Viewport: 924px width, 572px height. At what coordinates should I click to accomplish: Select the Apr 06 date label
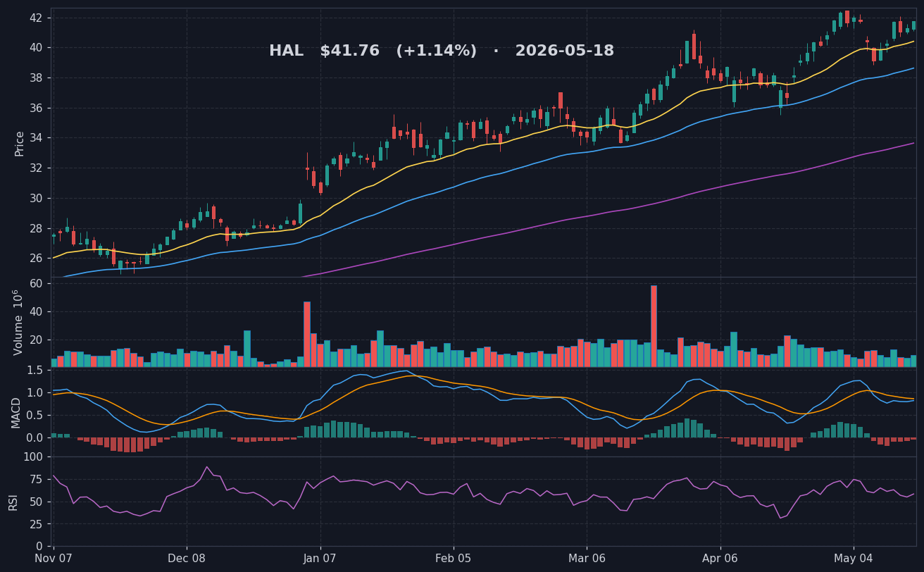coord(720,559)
